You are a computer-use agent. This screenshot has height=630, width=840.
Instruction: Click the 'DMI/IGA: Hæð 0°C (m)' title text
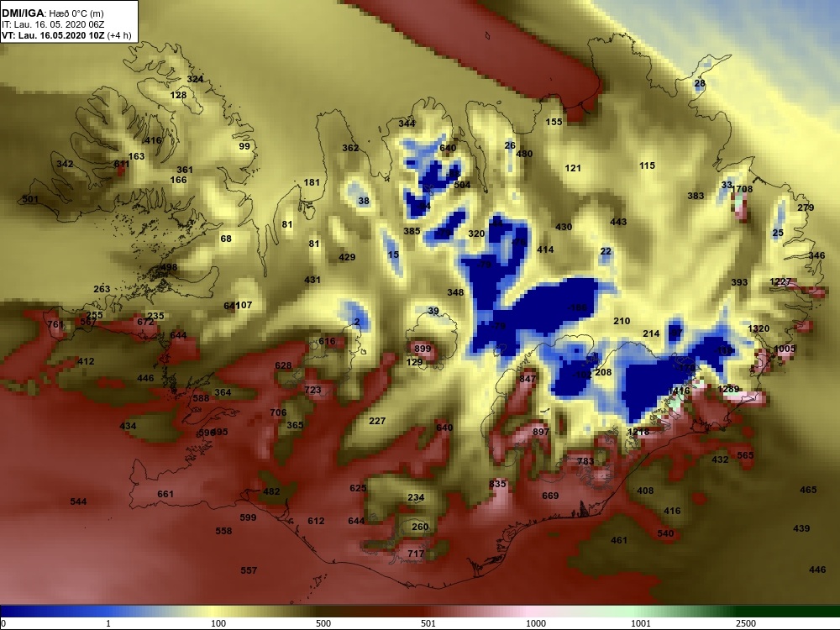(x=52, y=13)
